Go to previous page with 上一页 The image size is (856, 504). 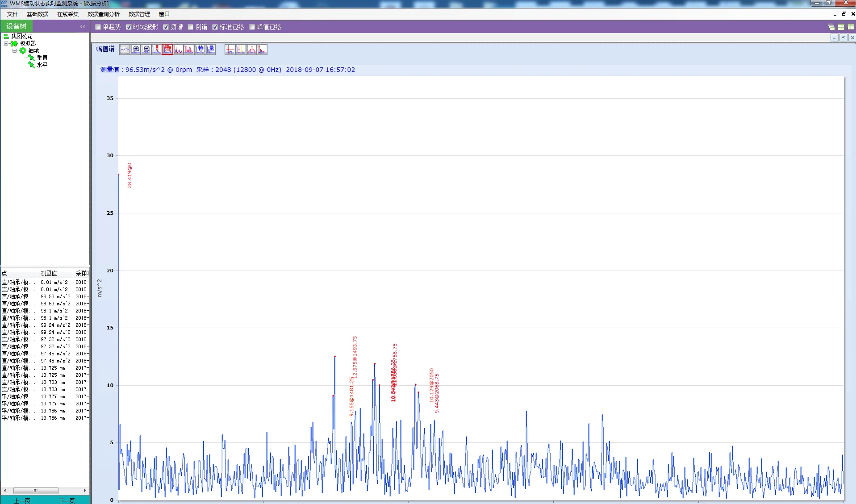(22, 500)
